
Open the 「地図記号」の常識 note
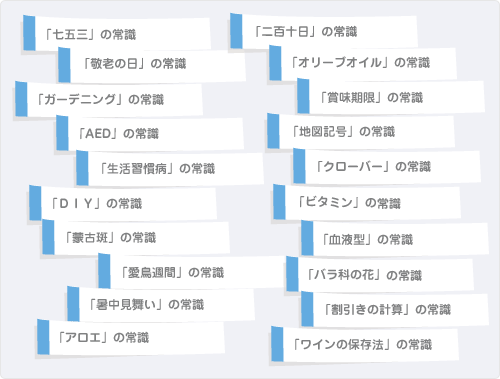(361, 131)
